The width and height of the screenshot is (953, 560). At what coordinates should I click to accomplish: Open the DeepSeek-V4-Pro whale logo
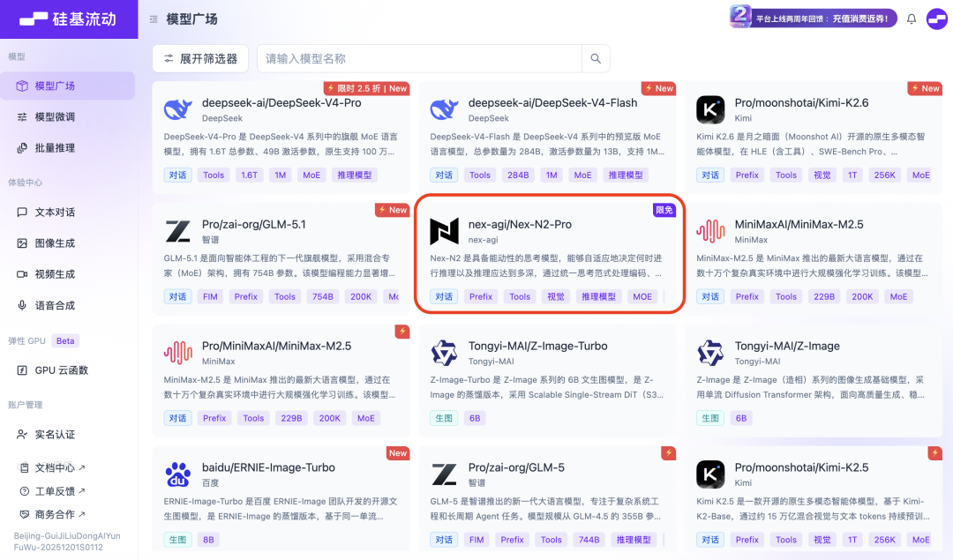point(178,110)
